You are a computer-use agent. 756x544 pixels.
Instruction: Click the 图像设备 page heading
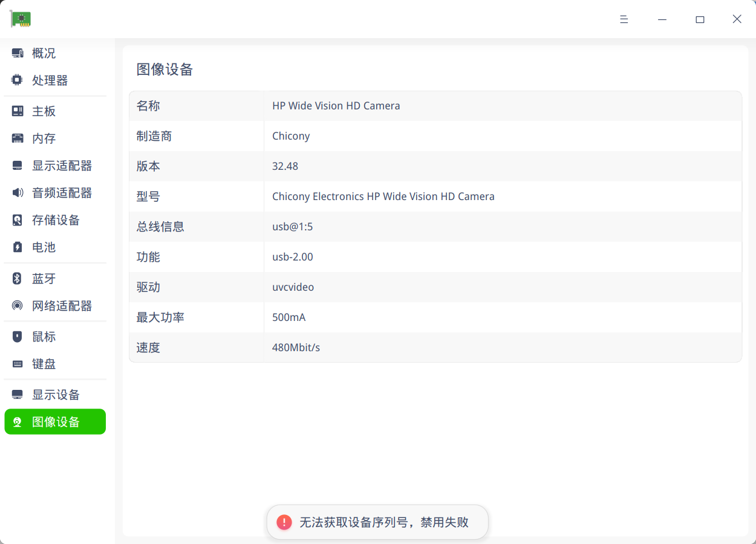click(x=165, y=70)
